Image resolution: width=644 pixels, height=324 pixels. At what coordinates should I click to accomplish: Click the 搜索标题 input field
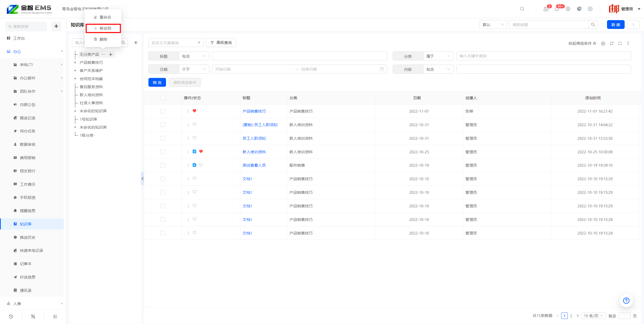pyautogui.click(x=549, y=25)
